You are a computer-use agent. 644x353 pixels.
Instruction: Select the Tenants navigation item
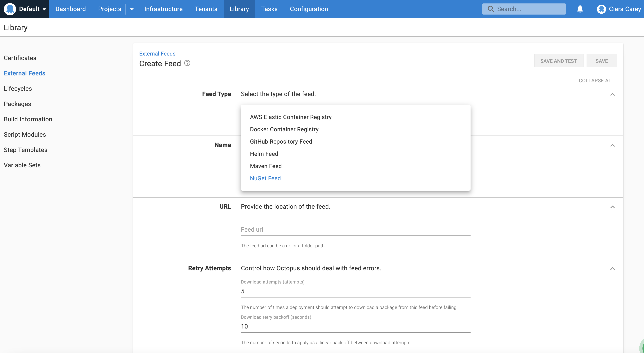pyautogui.click(x=206, y=9)
